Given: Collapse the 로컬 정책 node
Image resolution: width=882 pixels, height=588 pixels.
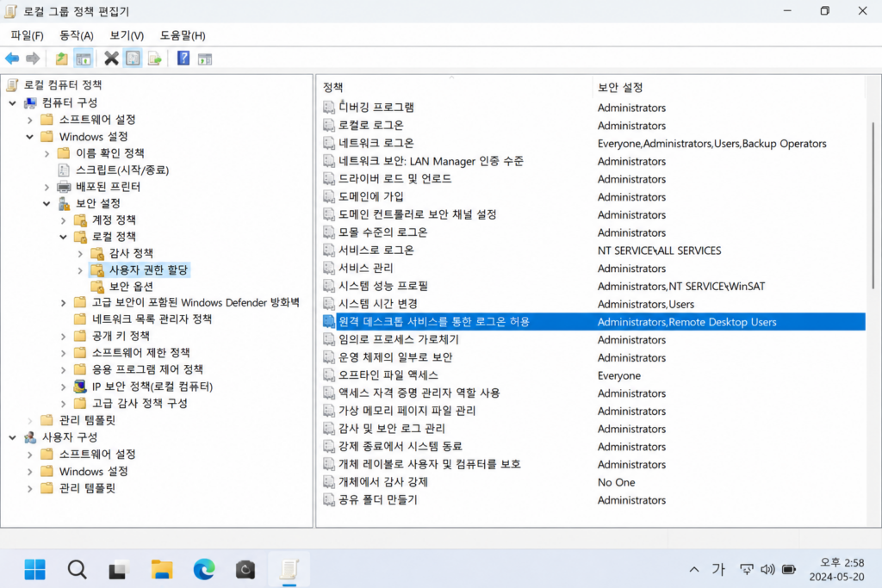Looking at the screenshot, I should pyautogui.click(x=64, y=237).
